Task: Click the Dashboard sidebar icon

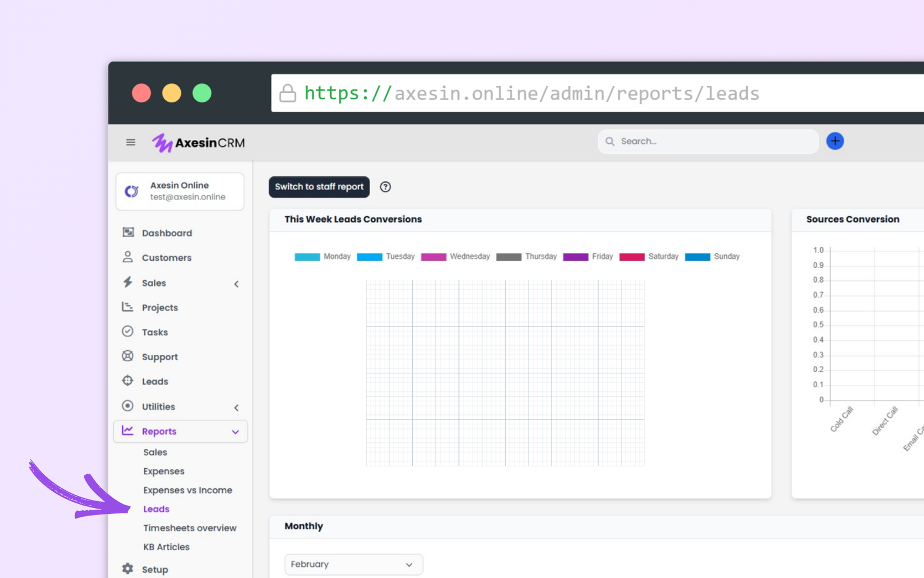Action: (x=128, y=232)
